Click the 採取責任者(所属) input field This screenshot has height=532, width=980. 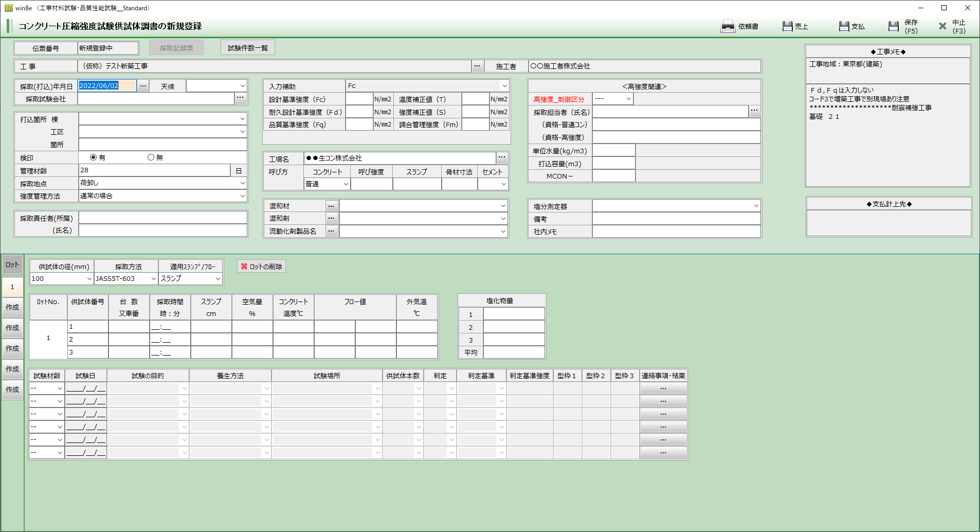[163, 218]
